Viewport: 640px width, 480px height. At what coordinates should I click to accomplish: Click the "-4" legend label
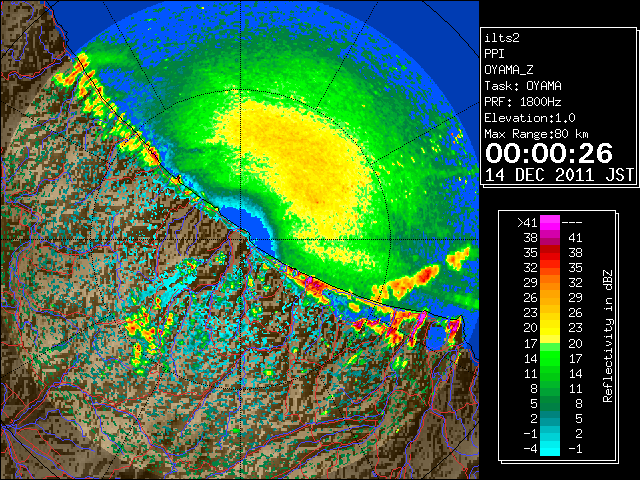tap(530, 449)
